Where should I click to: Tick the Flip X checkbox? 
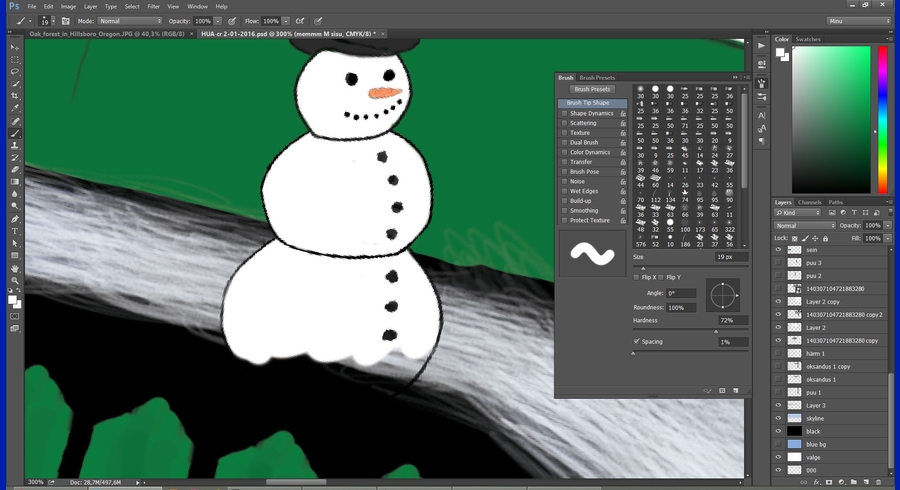click(637, 278)
